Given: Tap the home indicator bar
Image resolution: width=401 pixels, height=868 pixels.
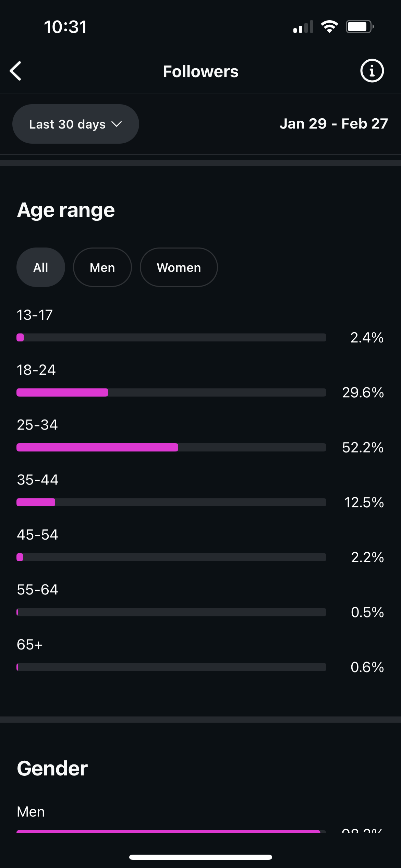Looking at the screenshot, I should [x=200, y=857].
